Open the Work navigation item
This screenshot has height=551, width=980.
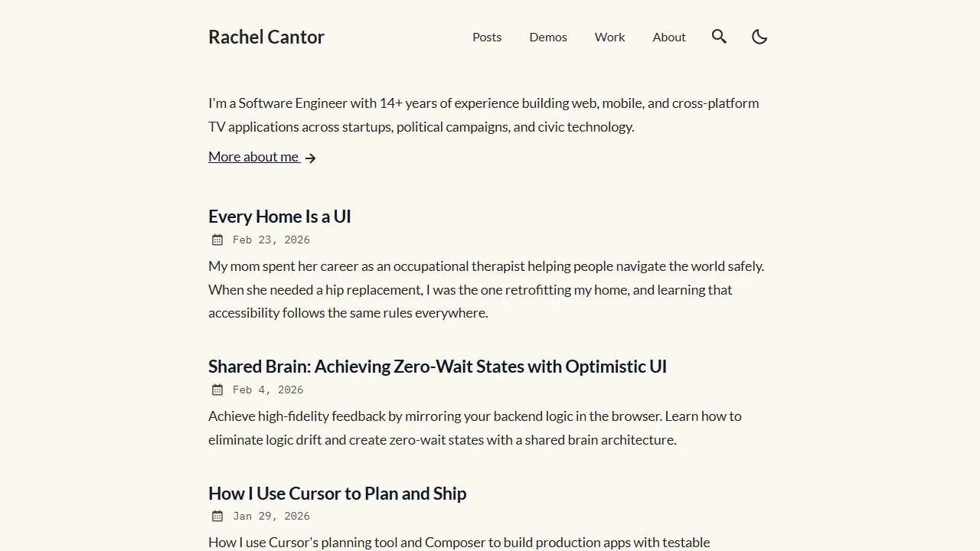[609, 37]
